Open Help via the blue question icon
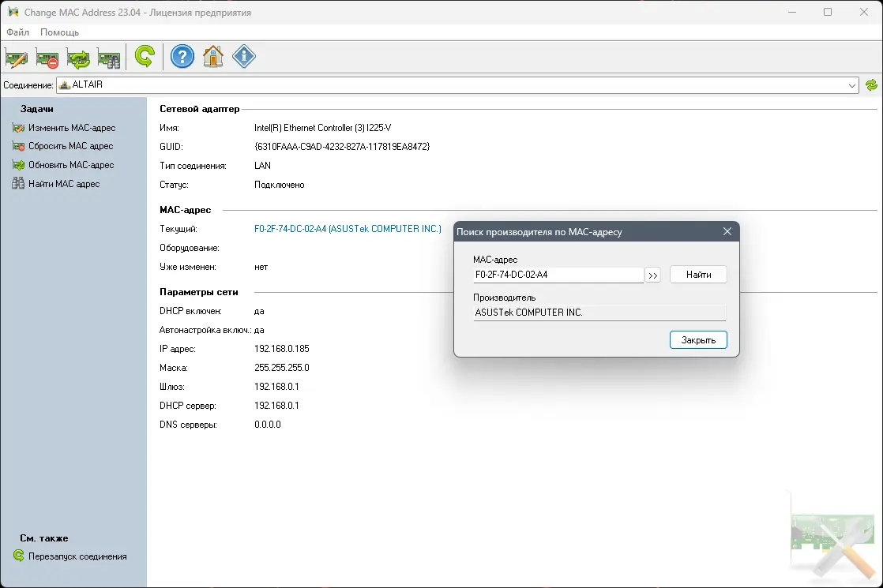The image size is (883, 588). click(182, 56)
